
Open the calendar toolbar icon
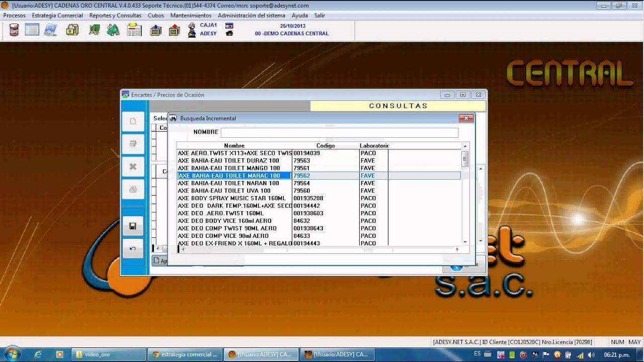(x=134, y=30)
